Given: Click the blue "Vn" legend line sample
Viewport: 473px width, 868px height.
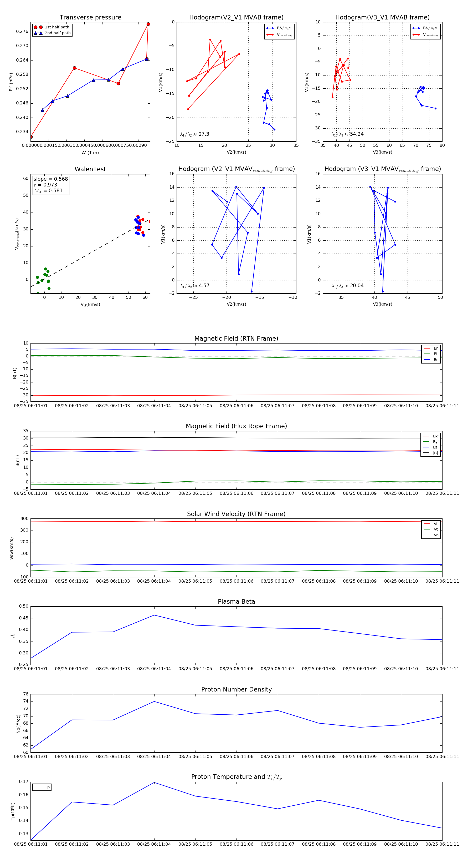Looking at the screenshot, I should pos(426,535).
